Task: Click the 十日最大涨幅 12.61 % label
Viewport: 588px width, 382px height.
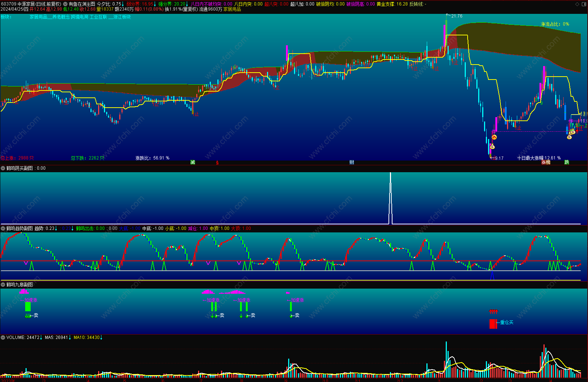Action: tap(539, 158)
